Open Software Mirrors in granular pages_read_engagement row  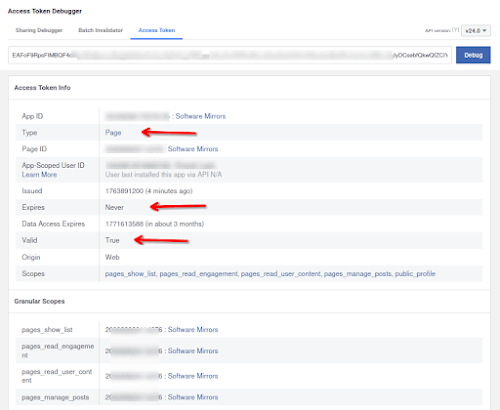coord(193,351)
